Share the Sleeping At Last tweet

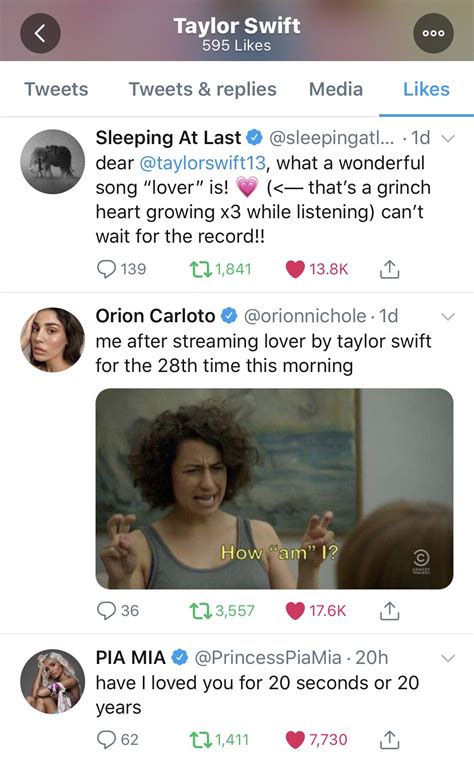pos(389,269)
